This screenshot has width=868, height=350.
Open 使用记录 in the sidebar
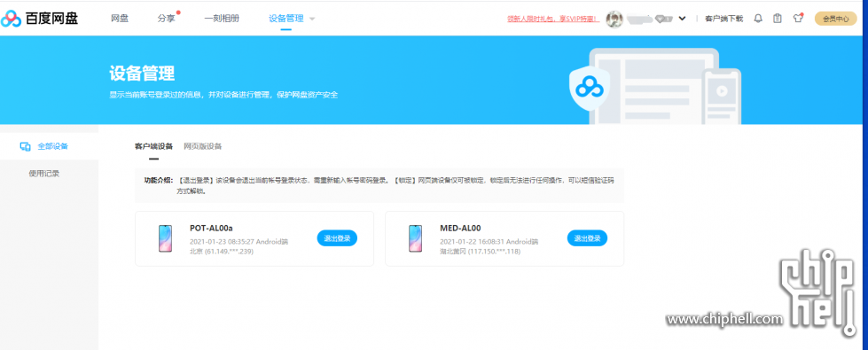[x=44, y=174]
